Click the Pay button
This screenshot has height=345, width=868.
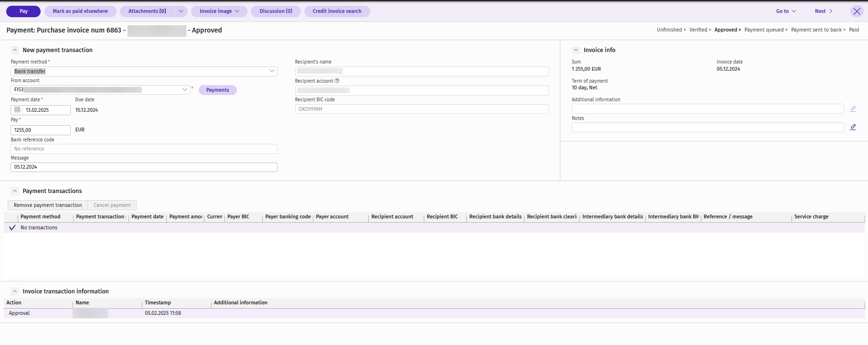tap(23, 11)
